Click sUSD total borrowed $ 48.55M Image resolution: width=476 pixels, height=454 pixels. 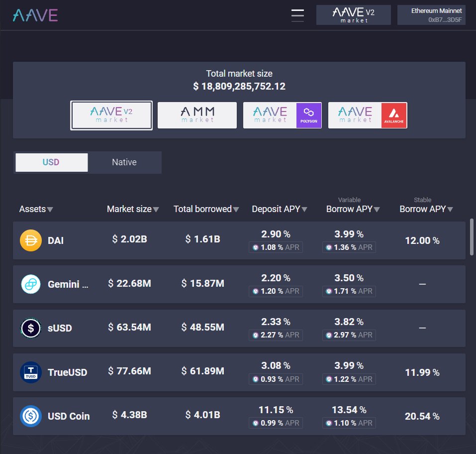tap(203, 327)
